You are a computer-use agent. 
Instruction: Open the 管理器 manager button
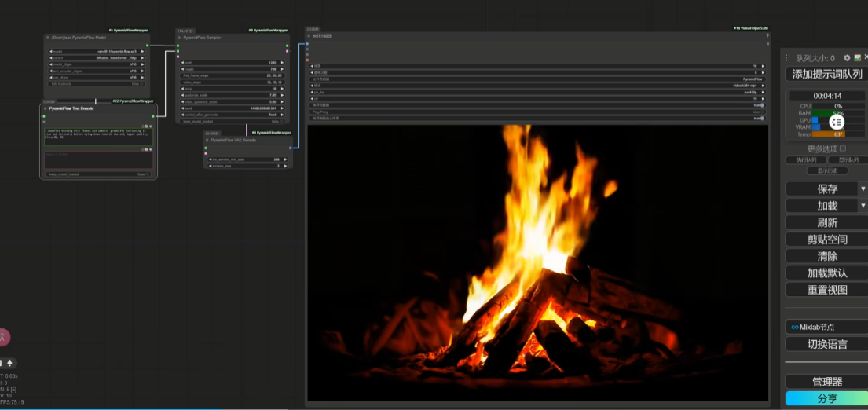[x=826, y=381]
